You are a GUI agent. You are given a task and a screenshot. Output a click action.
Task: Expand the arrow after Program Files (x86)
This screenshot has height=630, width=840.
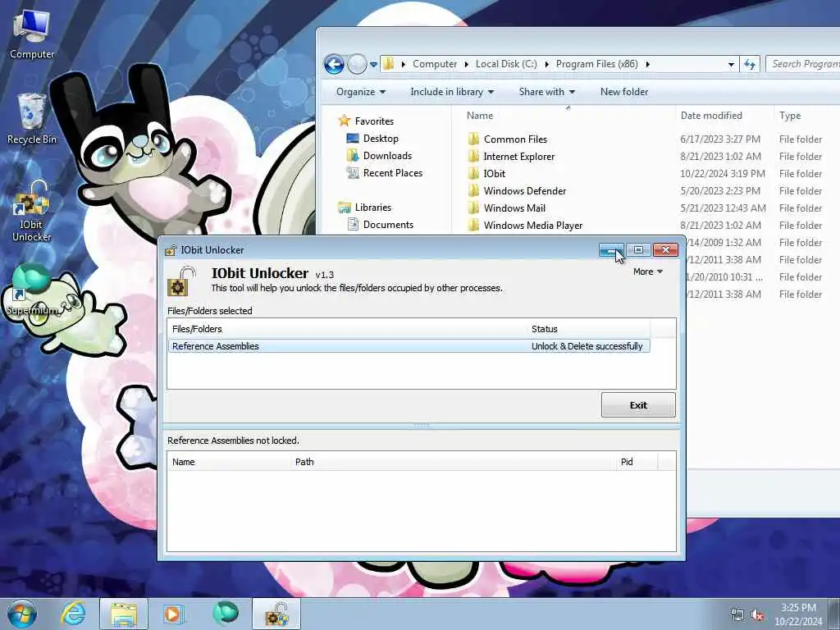coord(648,64)
